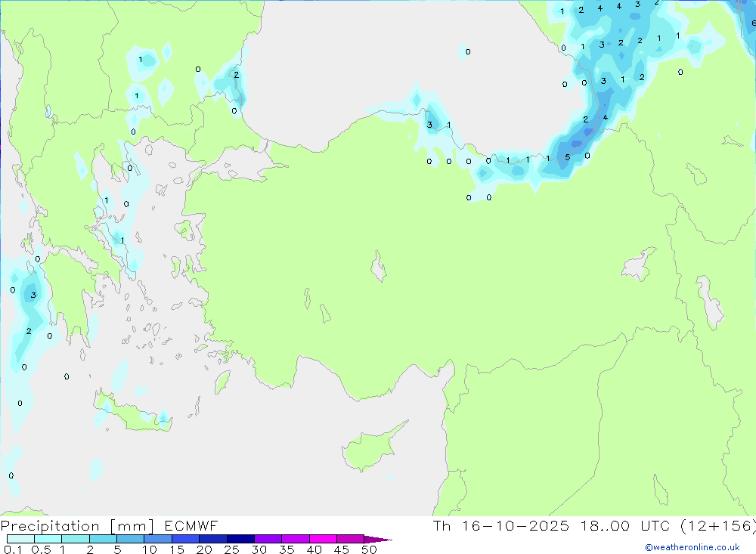Select the 0.1–0.5 mm legend color box
The image size is (756, 554).
click(x=20, y=539)
